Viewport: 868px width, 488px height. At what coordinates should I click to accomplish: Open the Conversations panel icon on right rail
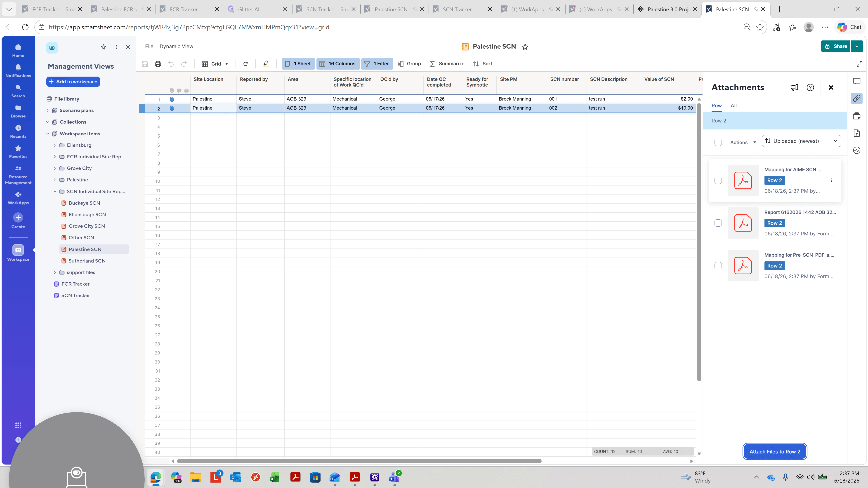(x=856, y=81)
